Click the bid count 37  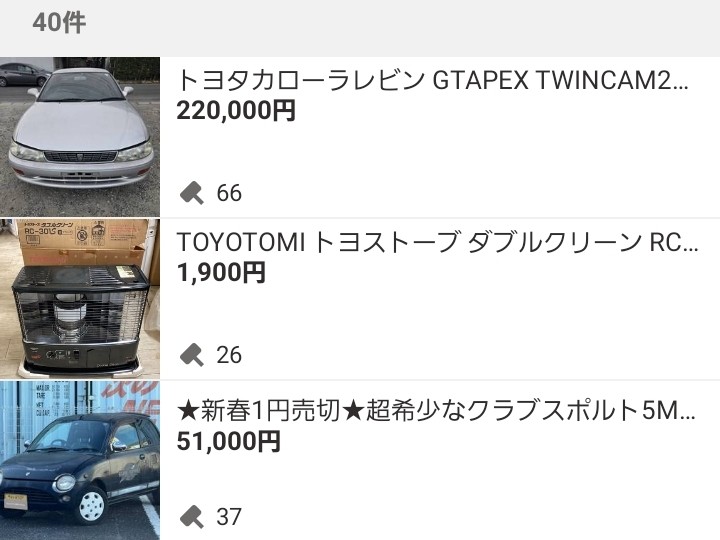click(x=229, y=517)
